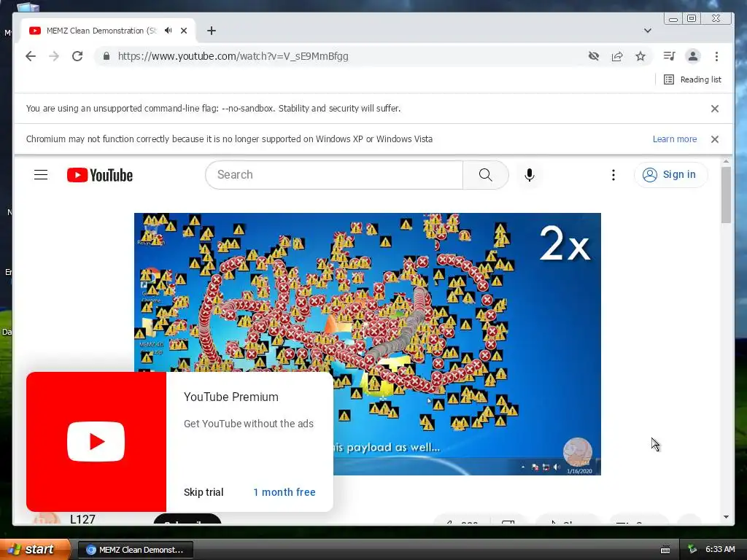
Task: Open the Chromium three-dot menu
Action: (x=716, y=56)
